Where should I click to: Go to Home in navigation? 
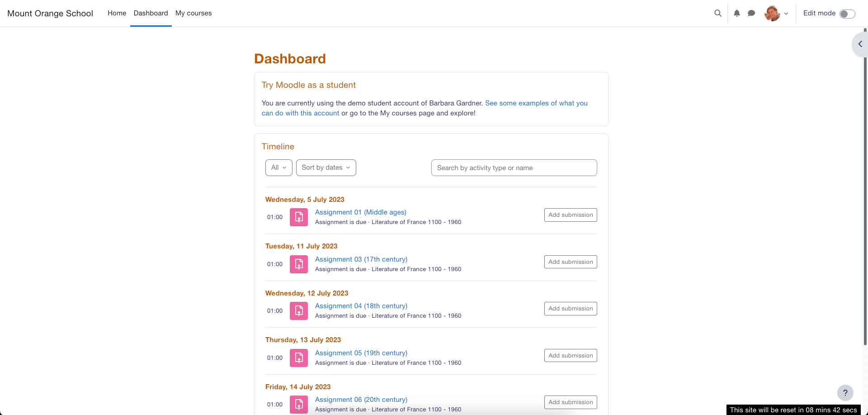point(117,13)
